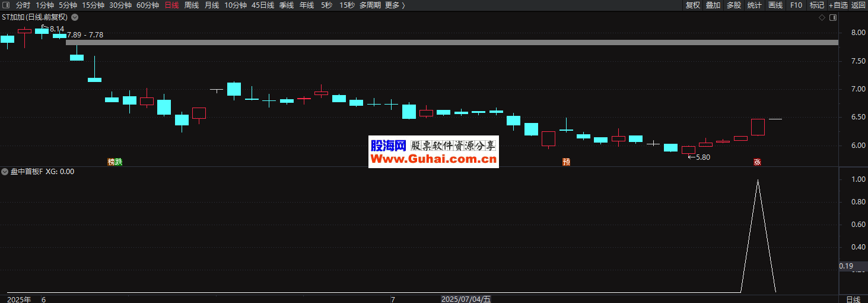Switch to 分时 view

click(23, 5)
